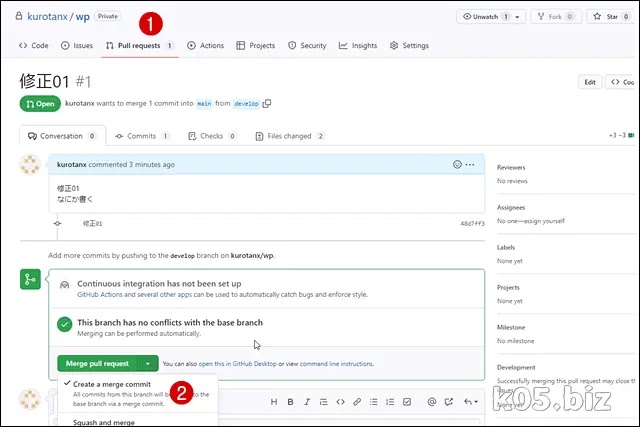Click the GitHub Actions link
640x427 pixels.
[100, 294]
